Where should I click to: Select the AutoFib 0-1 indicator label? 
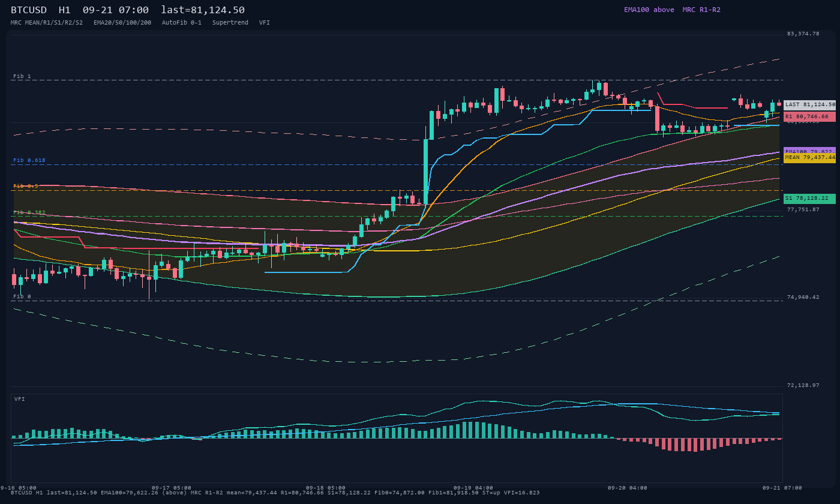(x=182, y=23)
